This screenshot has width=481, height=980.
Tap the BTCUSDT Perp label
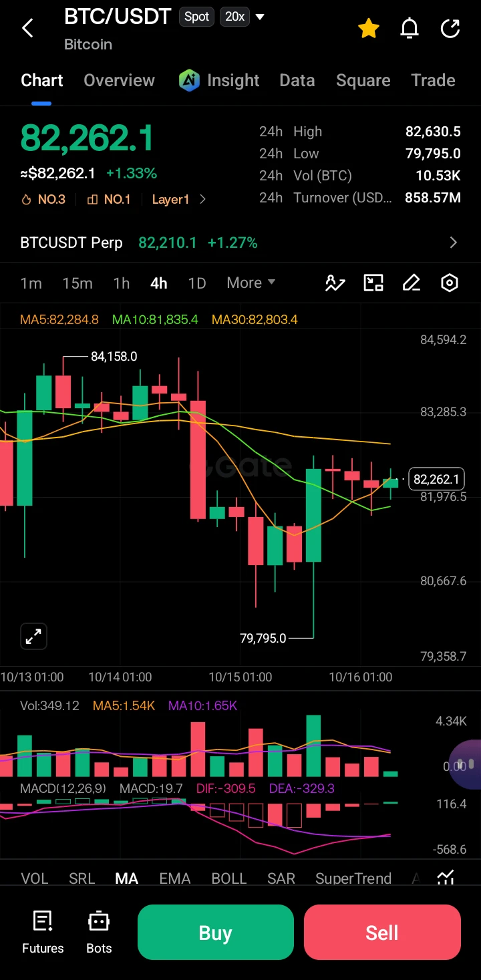point(71,242)
